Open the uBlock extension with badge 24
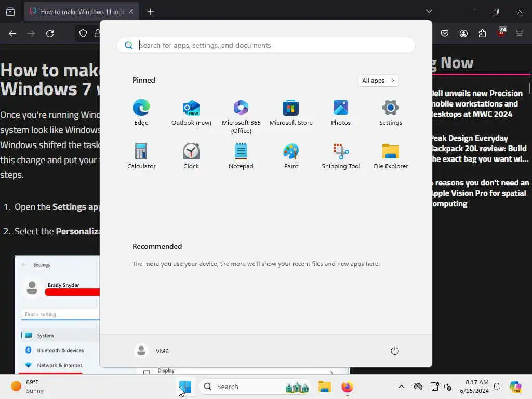The height and width of the screenshot is (399, 532). pos(501,33)
